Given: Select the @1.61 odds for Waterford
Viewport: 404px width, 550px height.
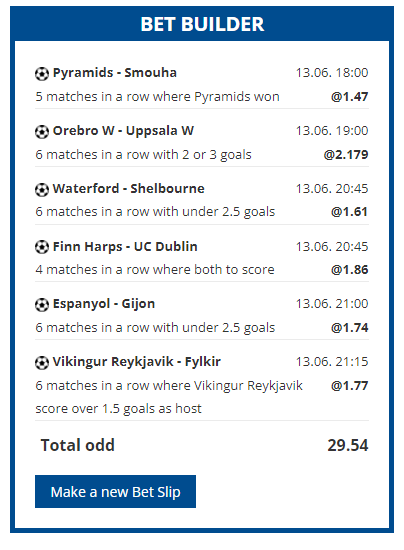Looking at the screenshot, I should click(x=350, y=212).
